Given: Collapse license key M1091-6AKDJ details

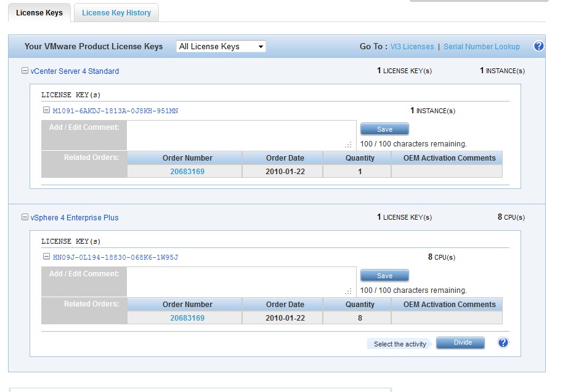Looking at the screenshot, I should (46, 111).
